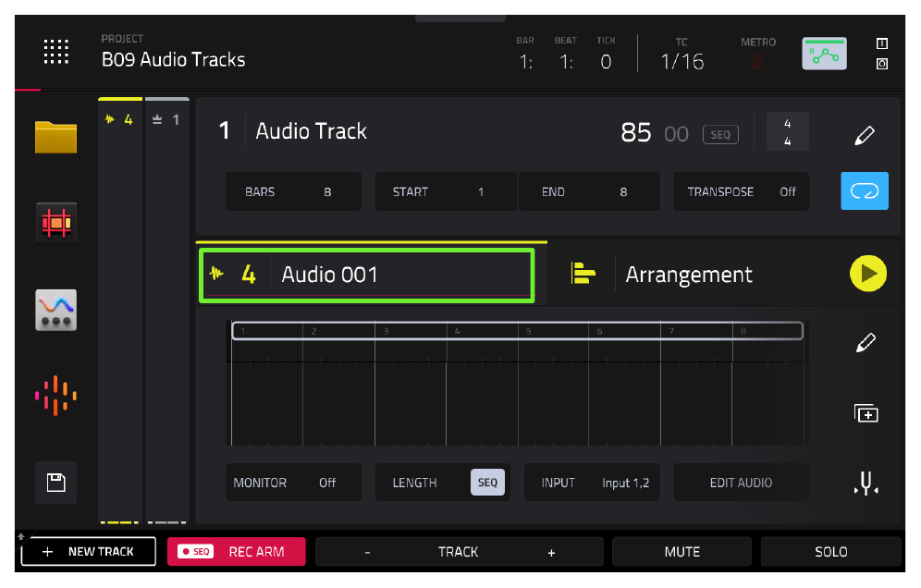This screenshot has height=588, width=921.
Task: Click the pencil icon beside the audio timeline
Action: point(866,342)
